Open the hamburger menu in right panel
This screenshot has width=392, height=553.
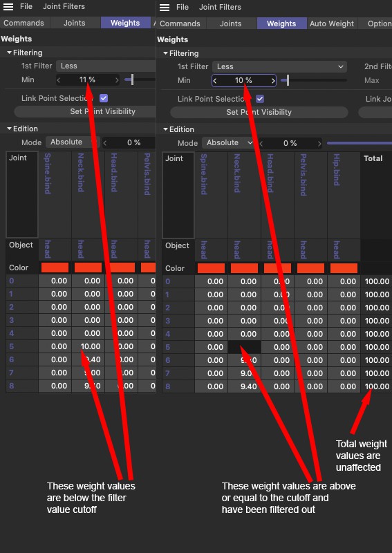(165, 8)
